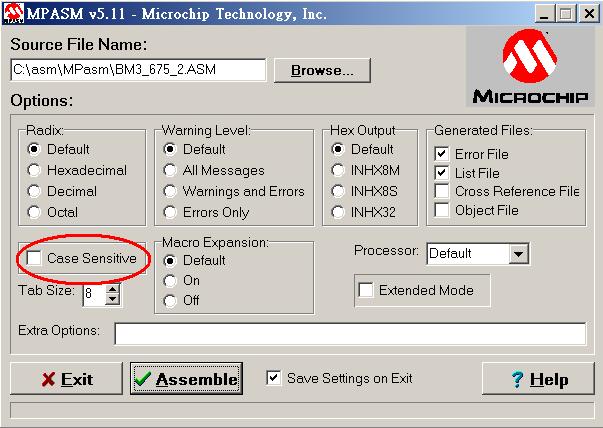The height and width of the screenshot is (428, 603).
Task: Close the MPASM window
Action: (589, 14)
